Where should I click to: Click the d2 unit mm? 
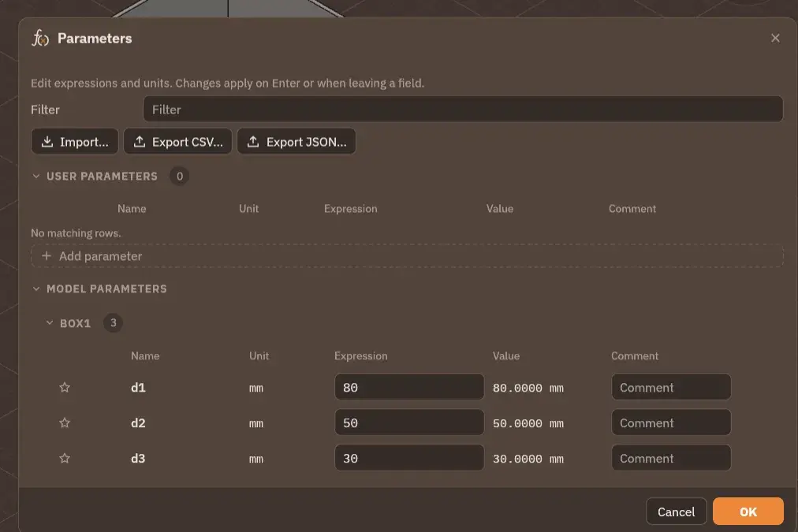pos(256,424)
